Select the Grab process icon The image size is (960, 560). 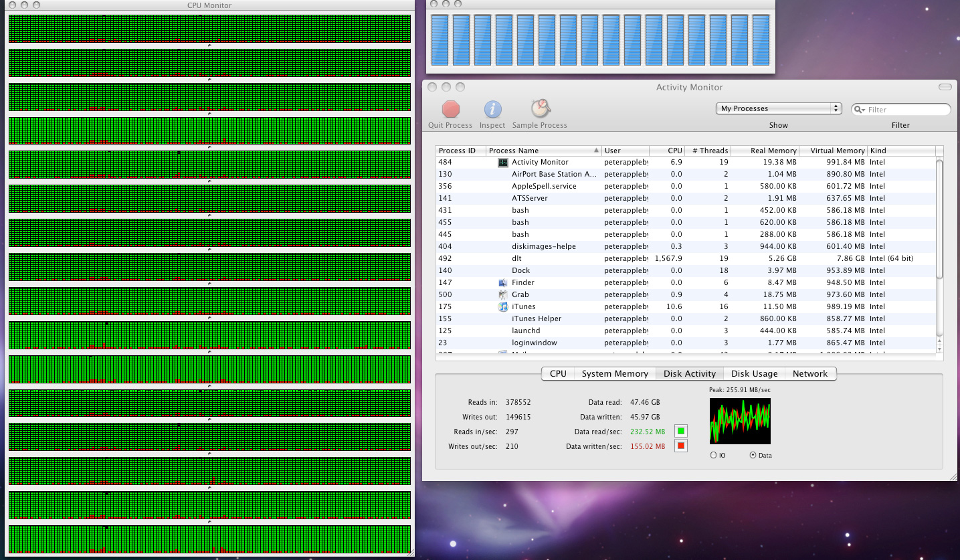point(503,294)
